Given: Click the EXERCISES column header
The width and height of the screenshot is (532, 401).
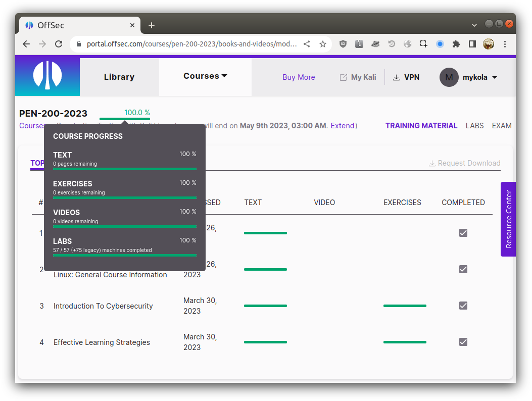Looking at the screenshot, I should pos(402,203).
